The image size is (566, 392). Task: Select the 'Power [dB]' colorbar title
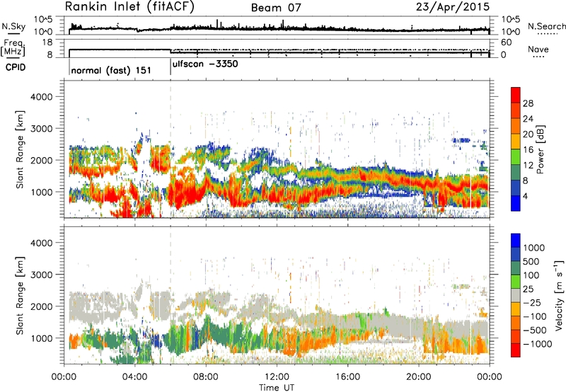click(x=541, y=149)
